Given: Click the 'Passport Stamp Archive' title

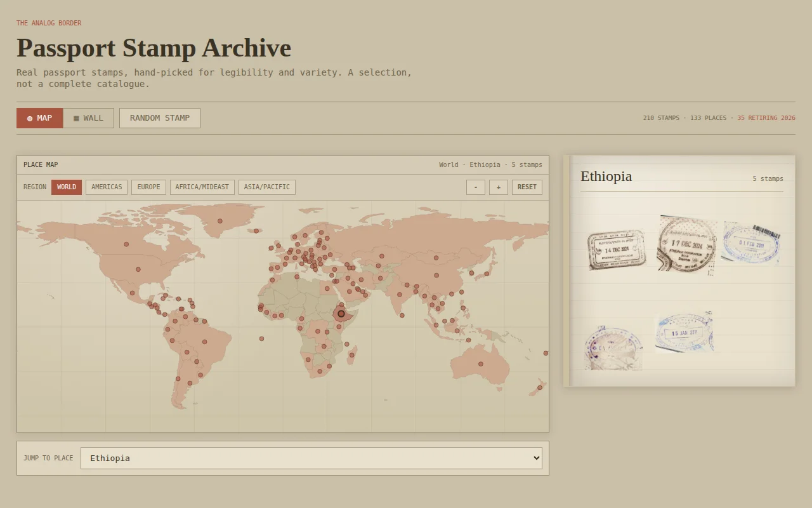Looking at the screenshot, I should tap(154, 48).
